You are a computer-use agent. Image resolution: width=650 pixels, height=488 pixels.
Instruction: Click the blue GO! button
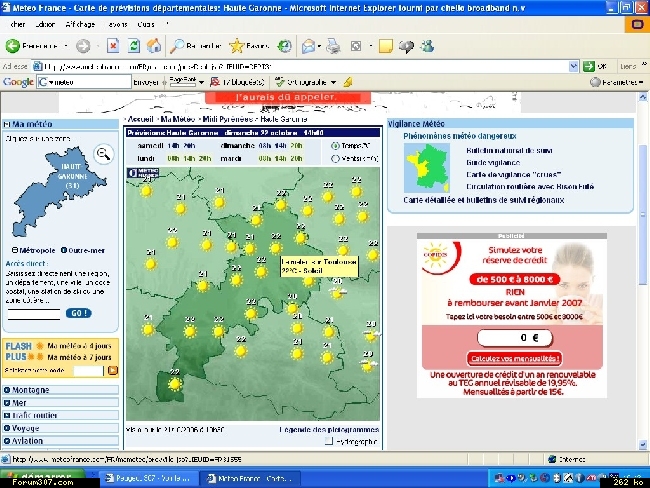79,313
